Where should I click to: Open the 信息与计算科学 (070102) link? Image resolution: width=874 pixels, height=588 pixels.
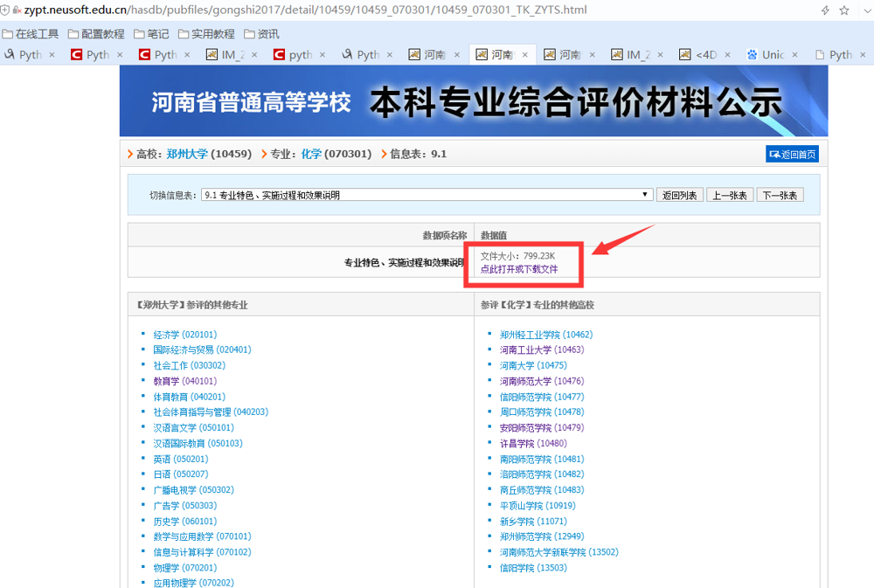(203, 552)
